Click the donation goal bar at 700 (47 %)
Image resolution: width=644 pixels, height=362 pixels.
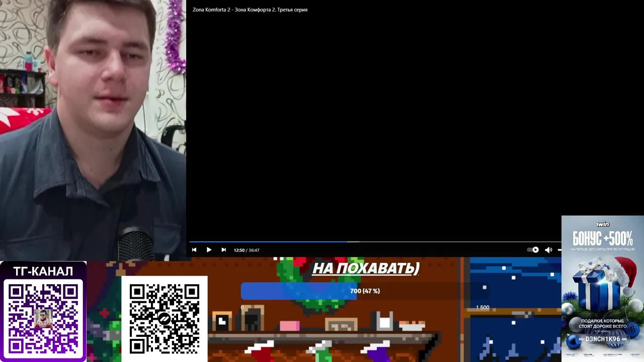(365, 291)
